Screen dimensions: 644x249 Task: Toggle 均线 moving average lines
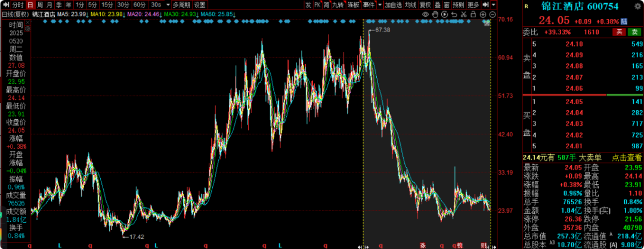click(410, 5)
